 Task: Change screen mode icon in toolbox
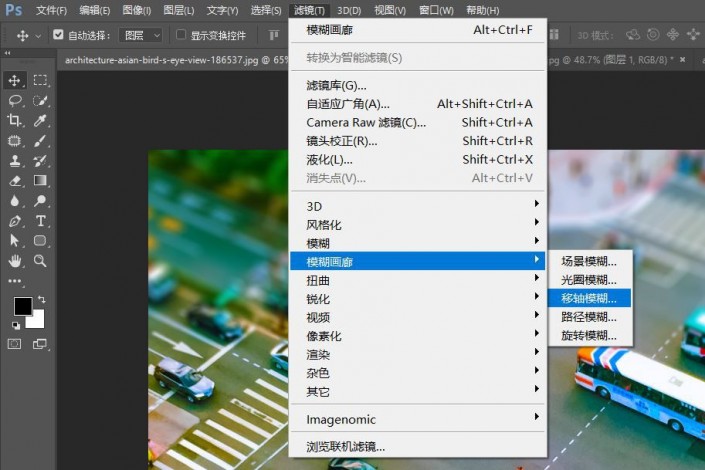40,345
